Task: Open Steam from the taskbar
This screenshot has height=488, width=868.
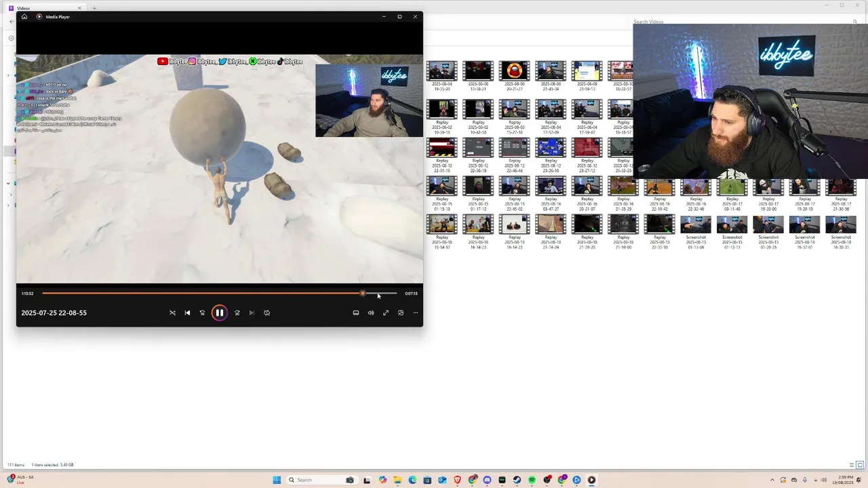Action: 517,480
